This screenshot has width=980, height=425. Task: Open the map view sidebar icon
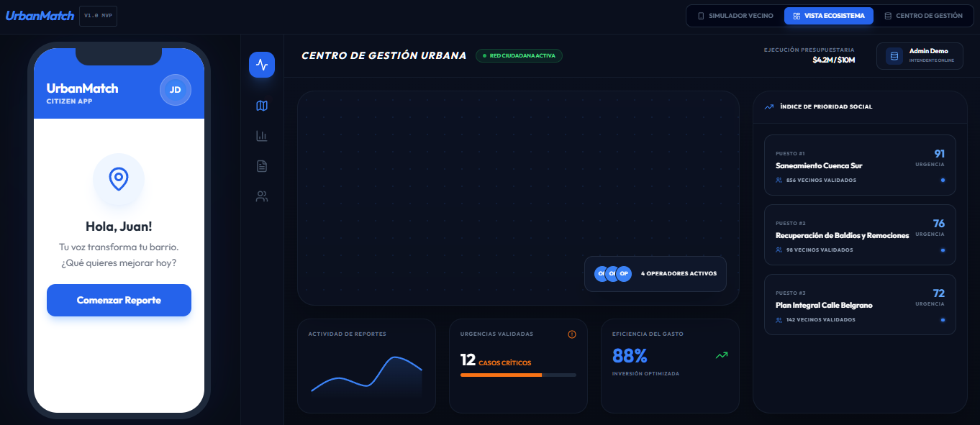262,106
